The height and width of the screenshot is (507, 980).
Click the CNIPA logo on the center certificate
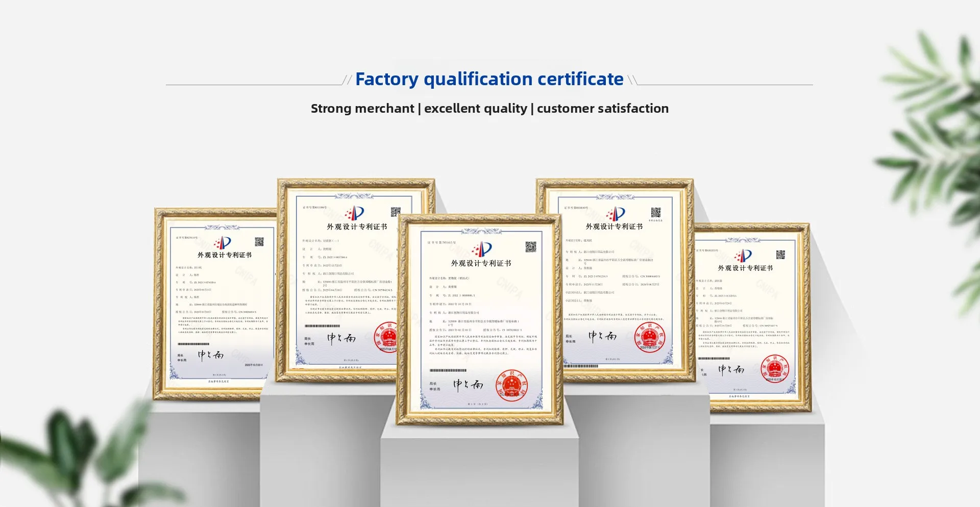482,249
